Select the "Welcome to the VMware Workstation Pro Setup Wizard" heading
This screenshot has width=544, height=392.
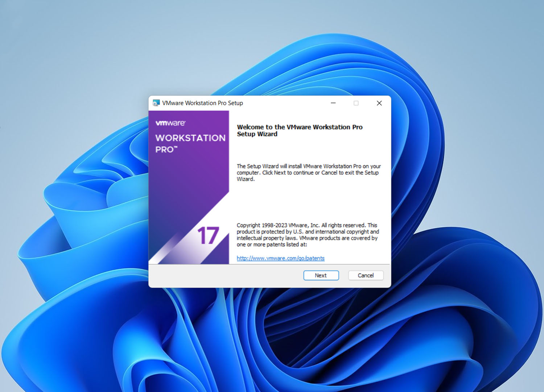click(300, 130)
